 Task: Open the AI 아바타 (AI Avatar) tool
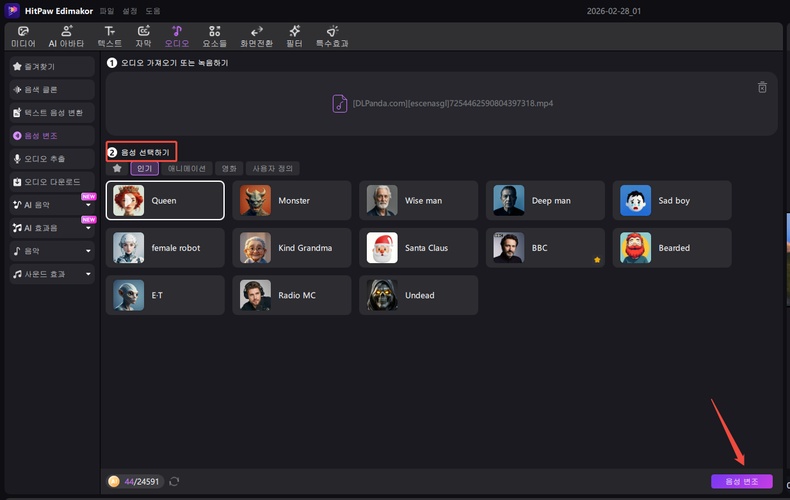(66, 37)
